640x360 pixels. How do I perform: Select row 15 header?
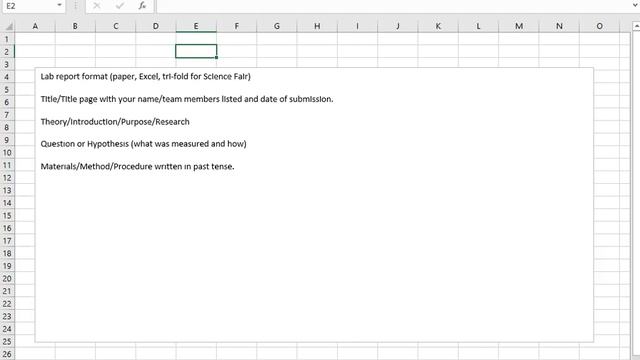(7, 216)
